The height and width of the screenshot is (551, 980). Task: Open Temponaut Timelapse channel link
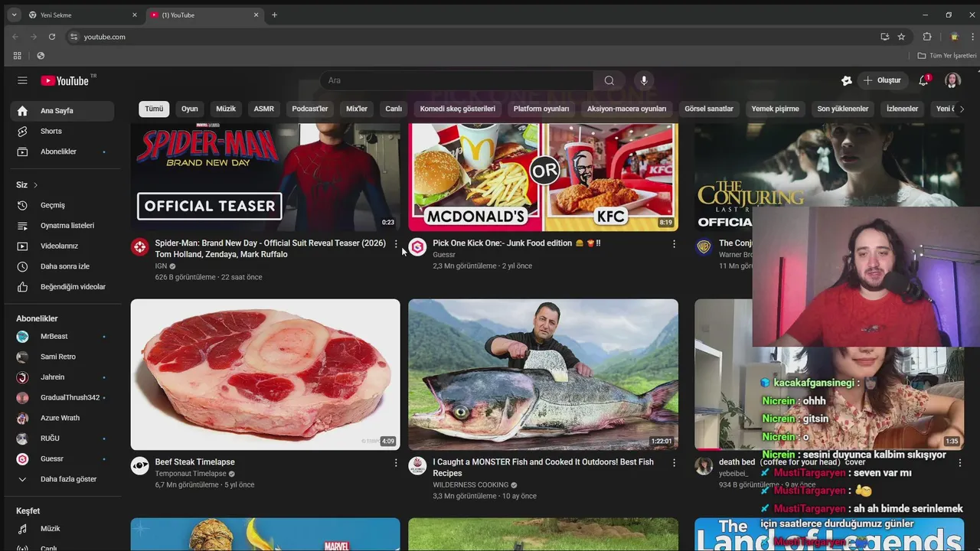click(191, 474)
